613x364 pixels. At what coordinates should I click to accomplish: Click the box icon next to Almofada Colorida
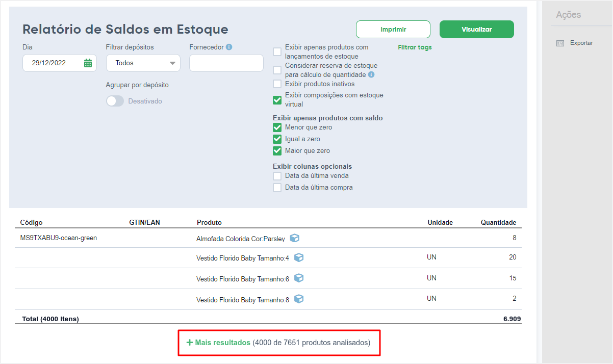tap(295, 238)
